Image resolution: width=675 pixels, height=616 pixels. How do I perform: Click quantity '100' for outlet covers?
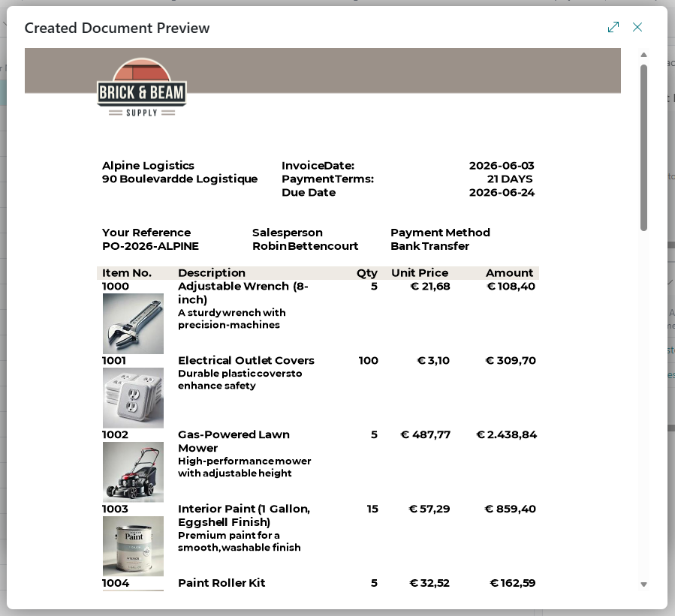[x=368, y=360]
